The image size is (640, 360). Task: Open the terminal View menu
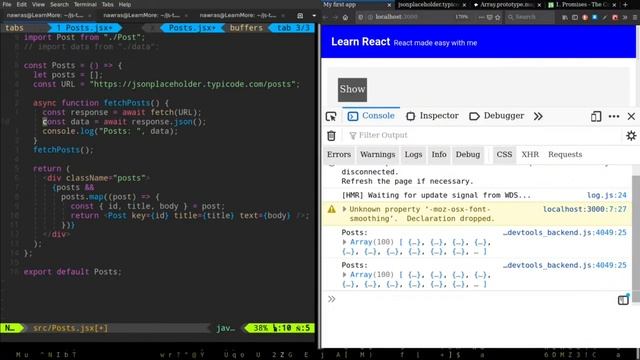38,4
